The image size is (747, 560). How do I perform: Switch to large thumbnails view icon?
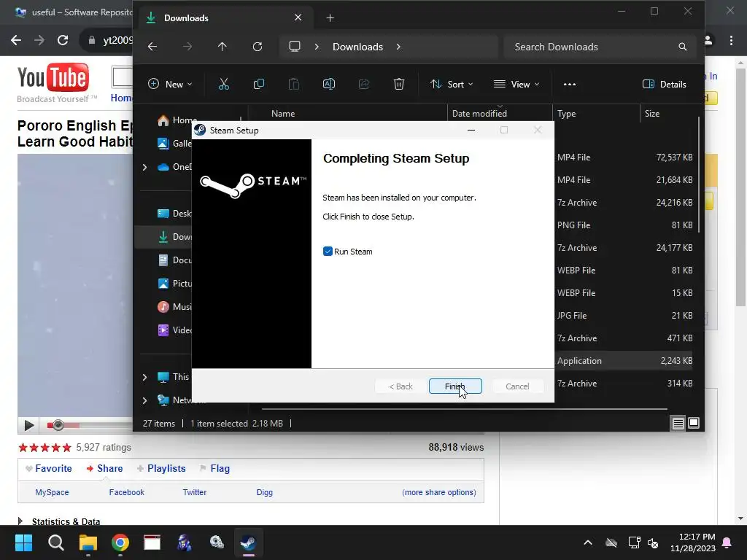pos(694,423)
